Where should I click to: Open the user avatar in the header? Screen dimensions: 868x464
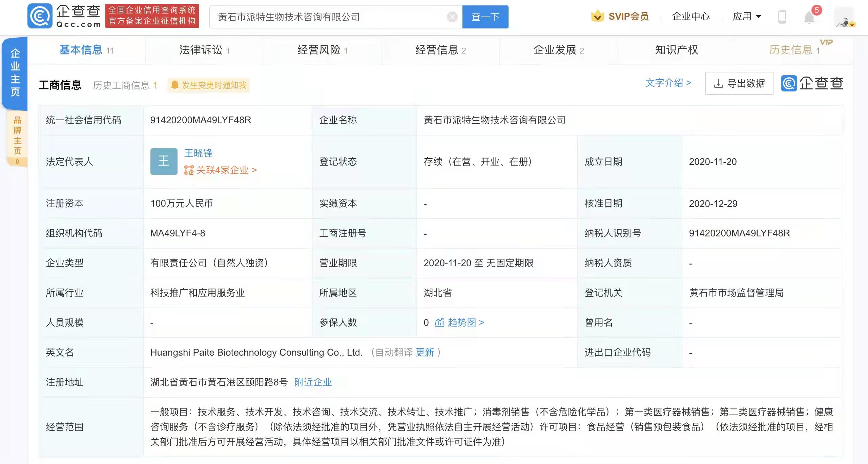844,17
